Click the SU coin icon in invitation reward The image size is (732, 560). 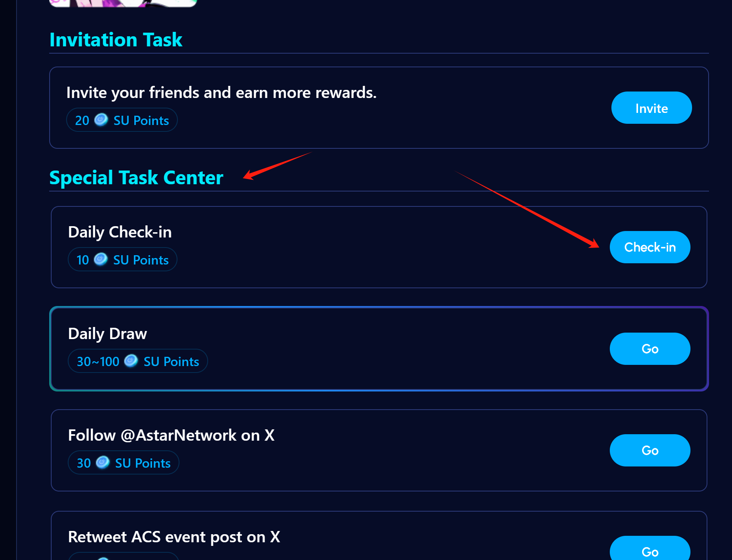[101, 120]
